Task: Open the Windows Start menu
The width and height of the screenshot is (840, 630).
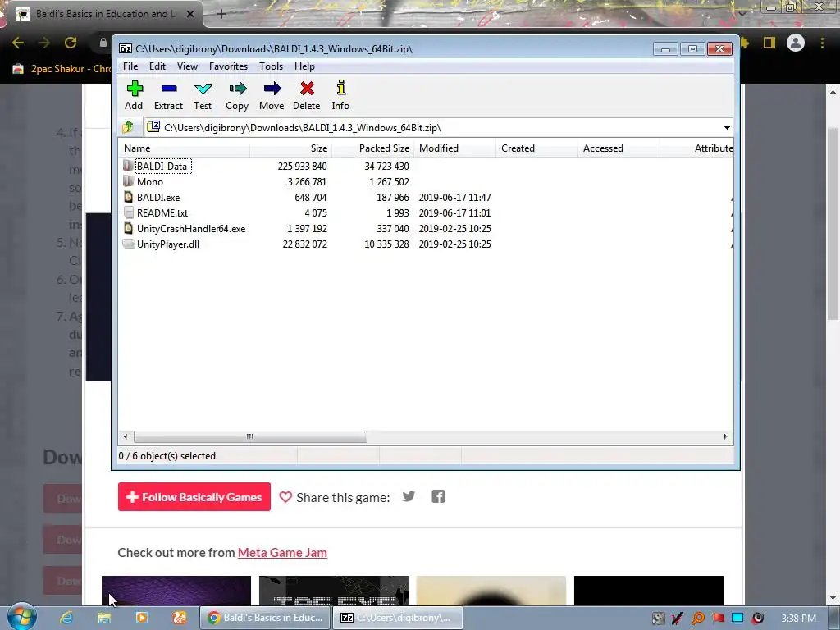Action: pyautogui.click(x=22, y=617)
